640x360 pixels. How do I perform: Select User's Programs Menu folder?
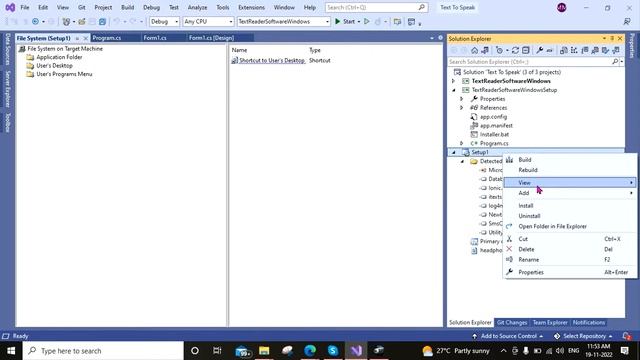click(64, 74)
